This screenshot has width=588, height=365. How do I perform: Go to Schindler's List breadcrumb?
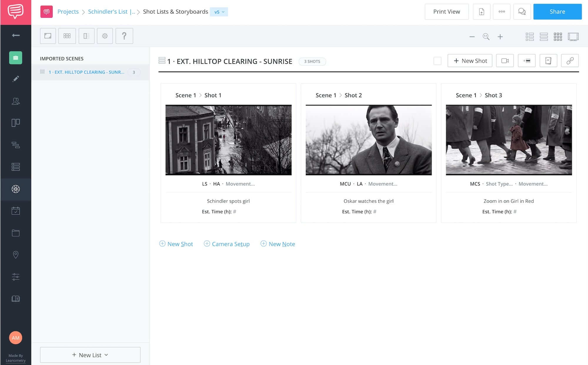(x=111, y=12)
